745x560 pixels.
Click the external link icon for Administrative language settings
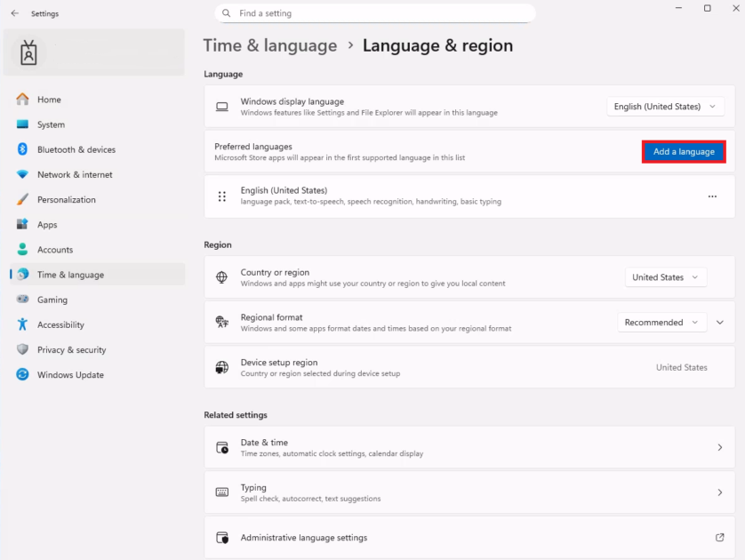(720, 537)
